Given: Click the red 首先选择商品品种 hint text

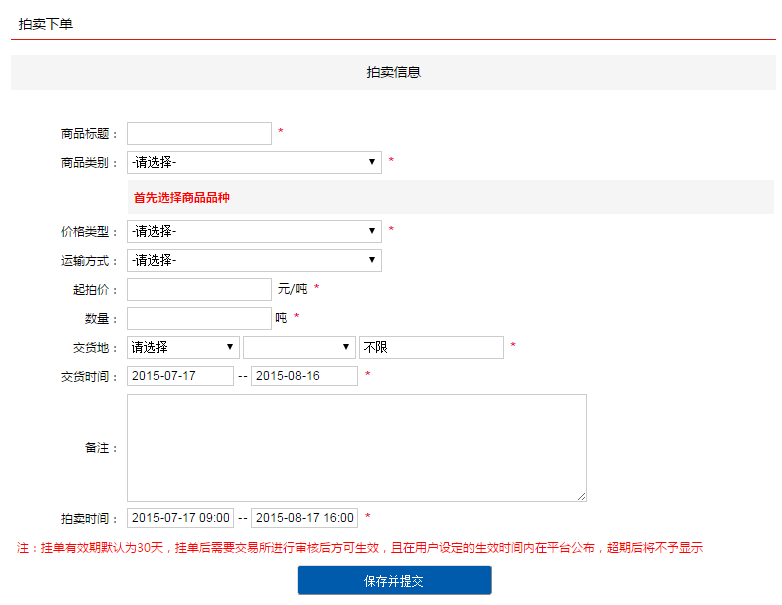Looking at the screenshot, I should point(182,198).
